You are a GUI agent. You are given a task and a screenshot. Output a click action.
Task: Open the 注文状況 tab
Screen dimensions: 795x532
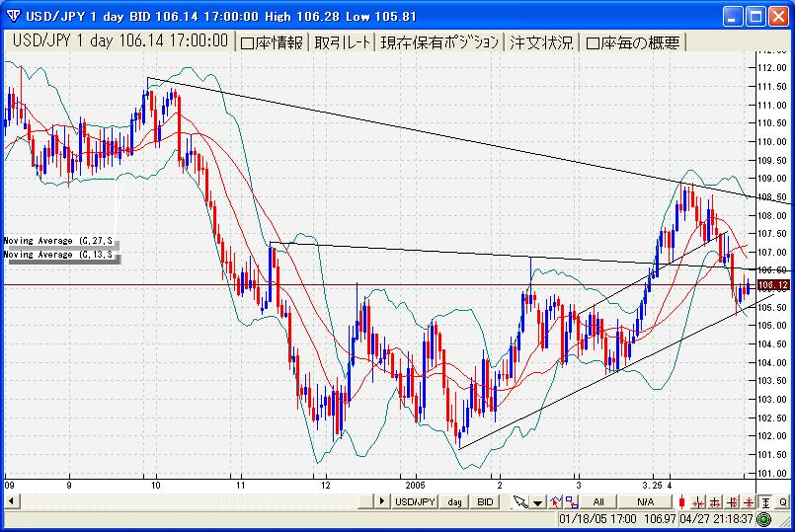click(541, 42)
